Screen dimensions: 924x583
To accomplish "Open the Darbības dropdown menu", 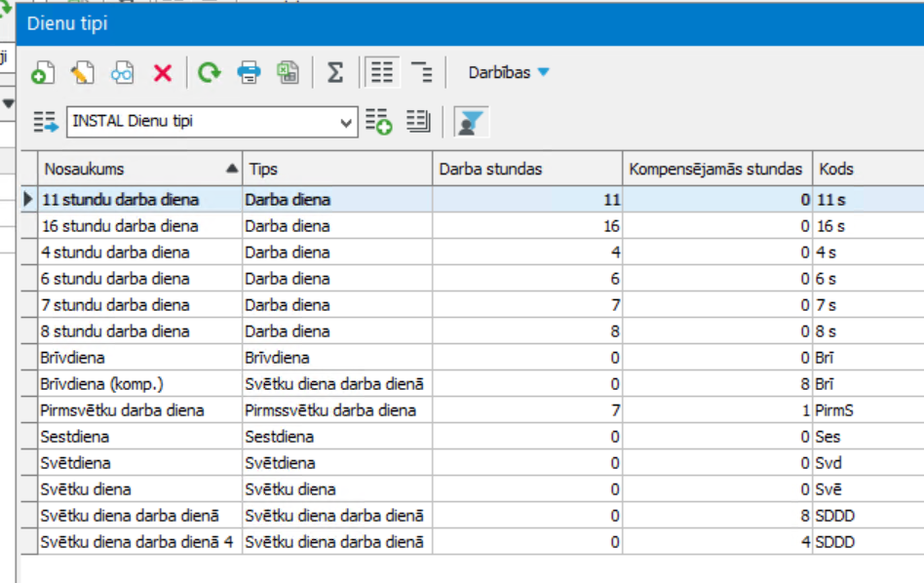I will click(509, 72).
